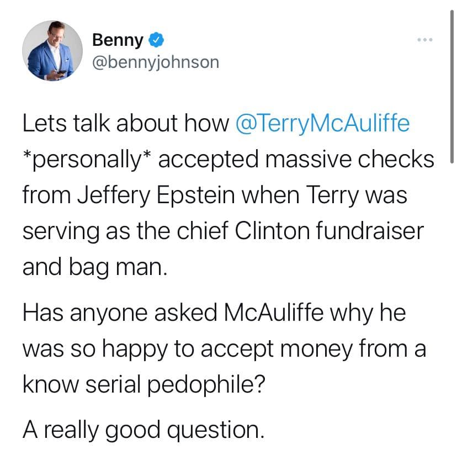
Task: Open the @TerryMcAuliffe mention link
Action: pyautogui.click(x=323, y=124)
